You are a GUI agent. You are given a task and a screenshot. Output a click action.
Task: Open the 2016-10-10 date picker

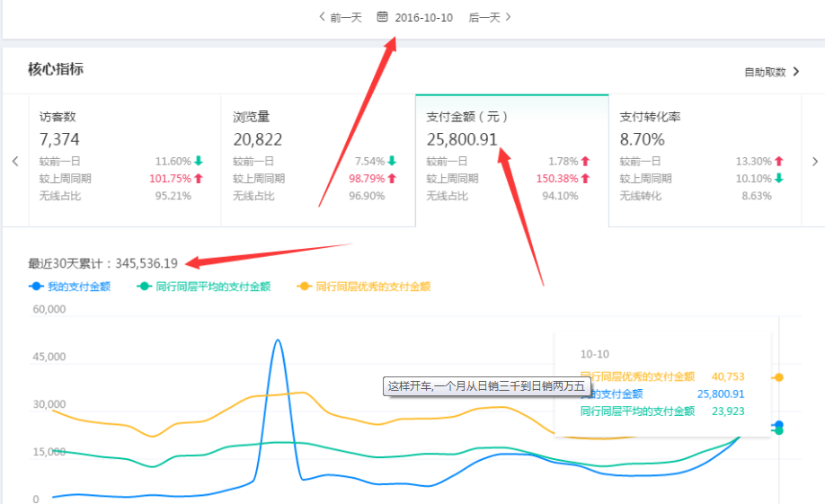point(423,17)
